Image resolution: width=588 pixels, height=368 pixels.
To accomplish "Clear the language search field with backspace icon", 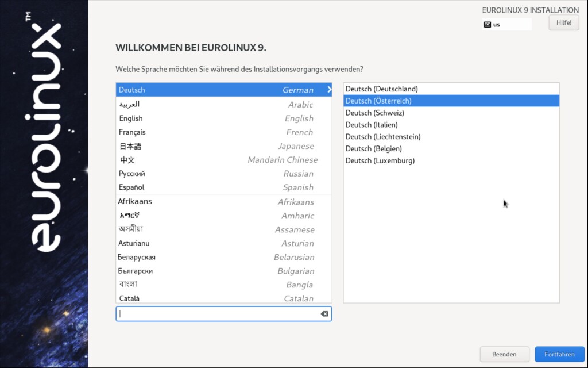I will pyautogui.click(x=324, y=314).
